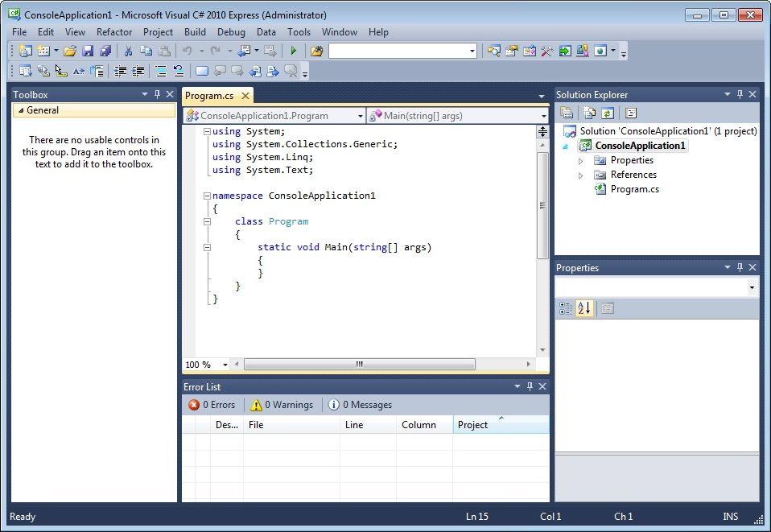Click the Display Word Completion icon
Viewport: 771px width, 532px height.
tap(78, 72)
